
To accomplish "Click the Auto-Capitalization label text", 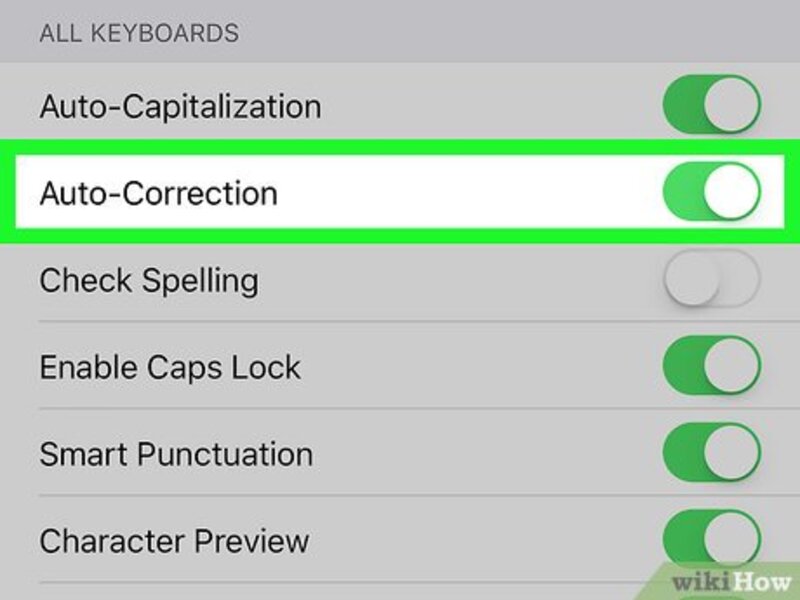I will click(x=180, y=106).
